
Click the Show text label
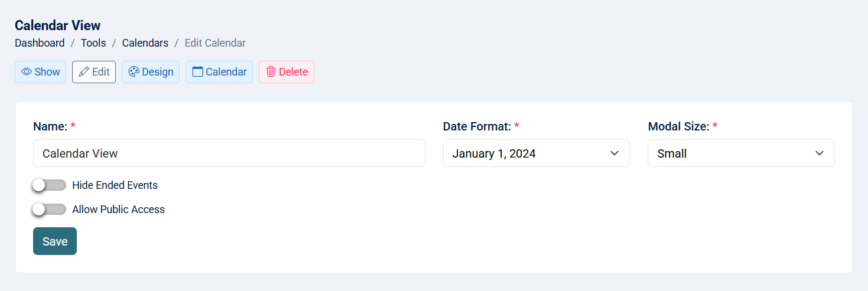[47, 72]
